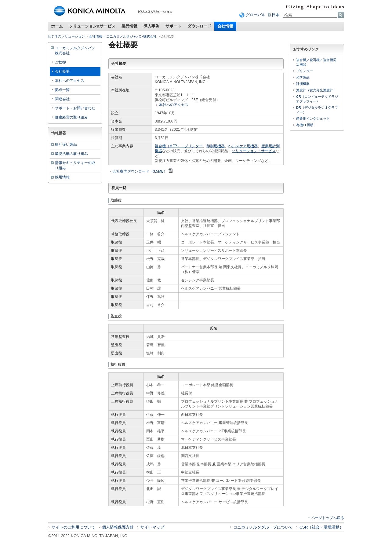Click the arrow icon beside 採用情報

(52, 177)
